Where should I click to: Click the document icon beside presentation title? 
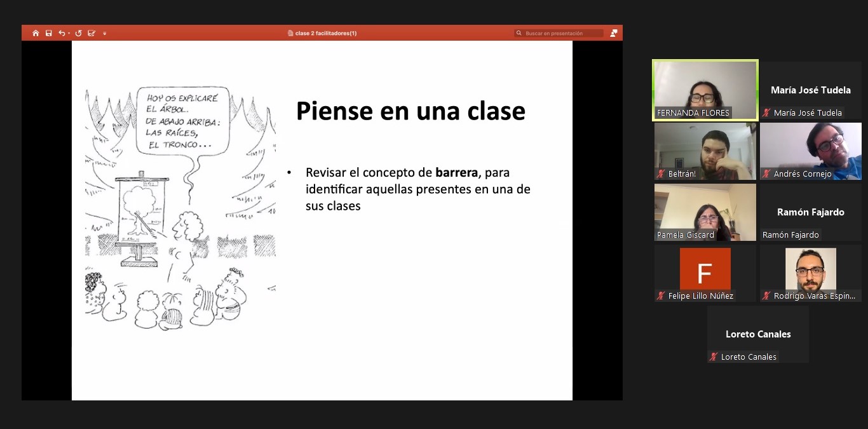click(x=290, y=33)
